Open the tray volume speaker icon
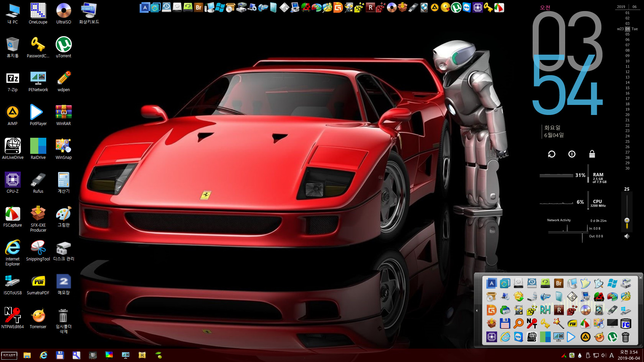The height and width of the screenshot is (362, 644). point(604,355)
